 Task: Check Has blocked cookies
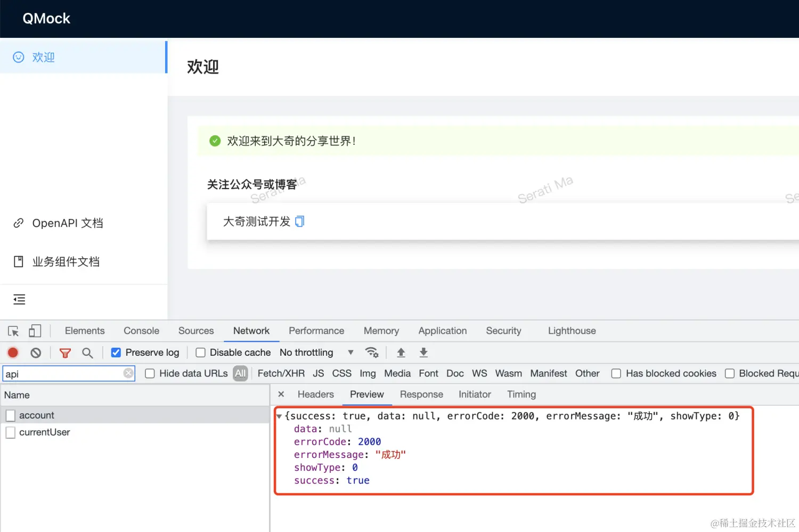[x=616, y=373]
